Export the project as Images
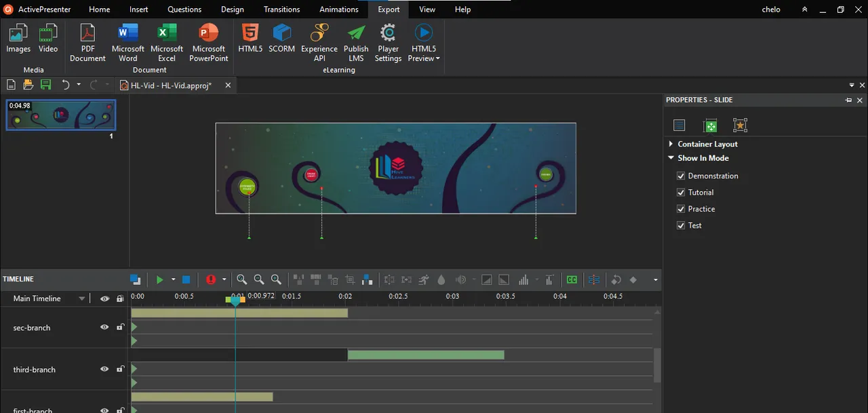This screenshot has width=868, height=413. click(18, 39)
